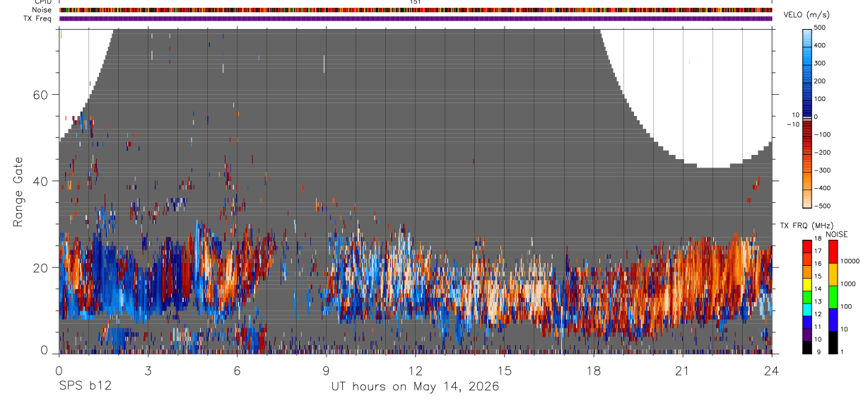Click the "Range Gate" y-axis title
Viewport: 868px width, 401px height.
tap(18, 192)
